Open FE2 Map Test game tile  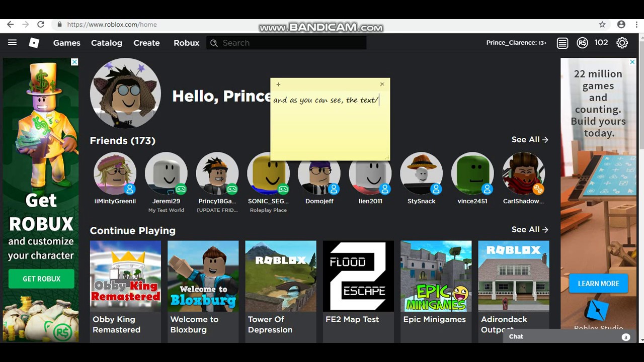(358, 292)
